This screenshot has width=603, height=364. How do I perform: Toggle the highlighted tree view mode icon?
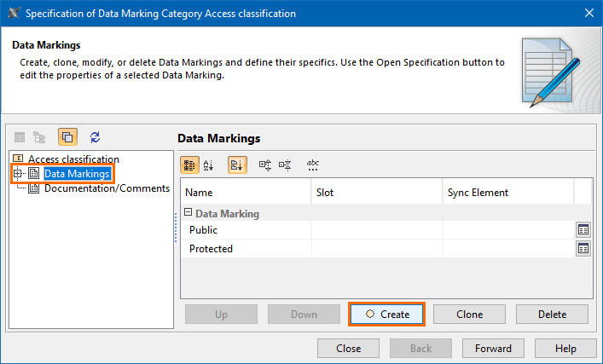click(67, 137)
